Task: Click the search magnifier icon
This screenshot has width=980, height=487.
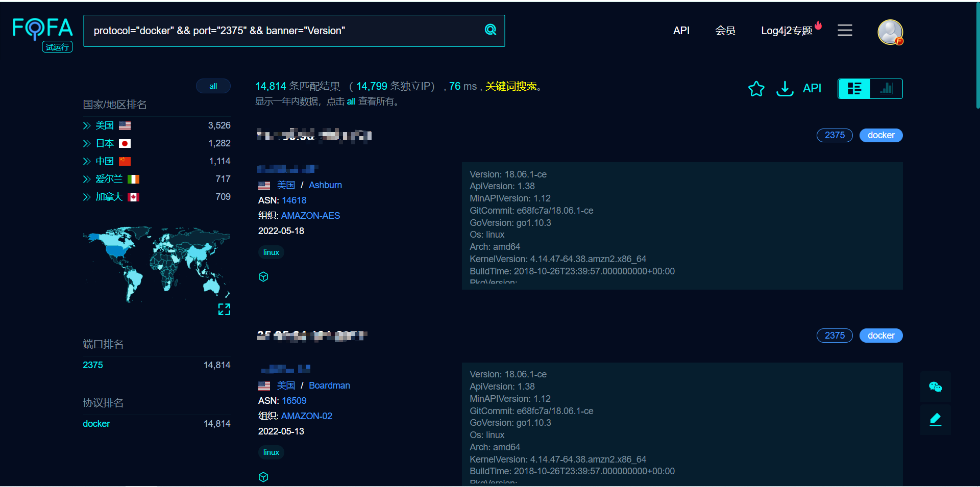Action: (491, 30)
